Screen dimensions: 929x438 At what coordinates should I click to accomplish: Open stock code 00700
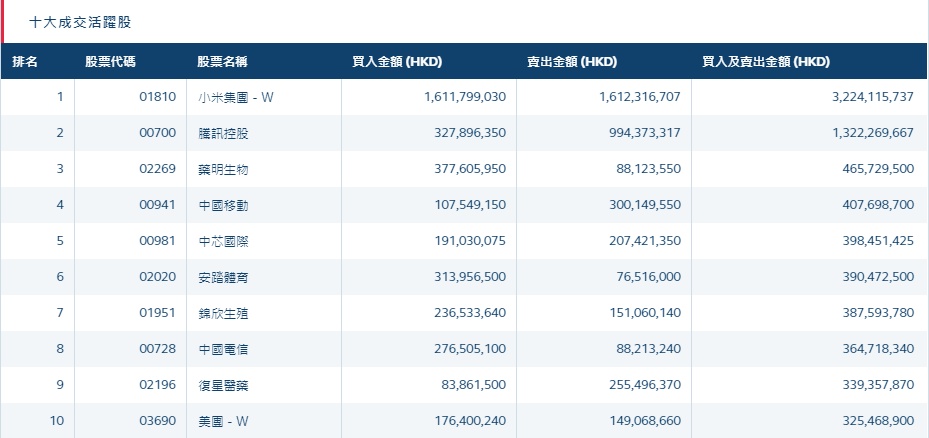pos(158,133)
